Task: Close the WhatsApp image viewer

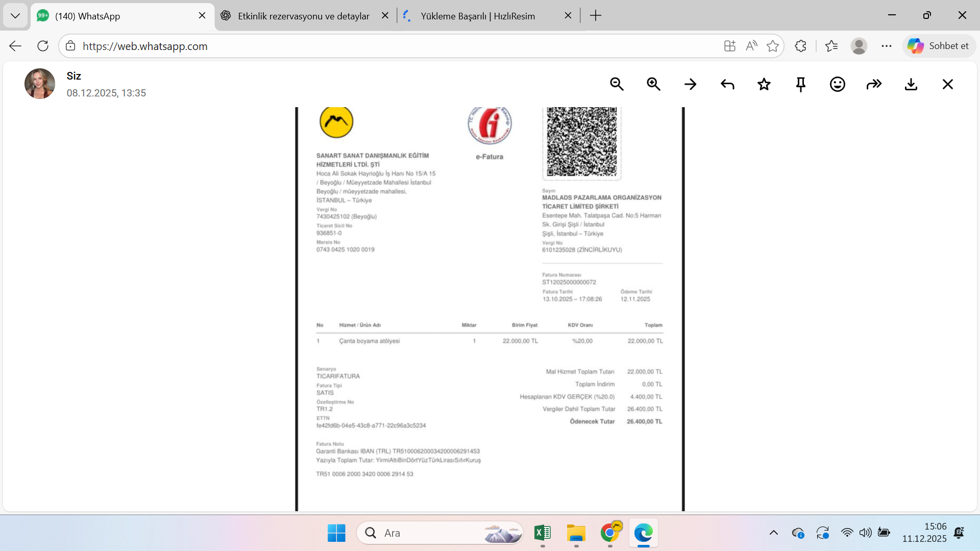Action: 948,84
